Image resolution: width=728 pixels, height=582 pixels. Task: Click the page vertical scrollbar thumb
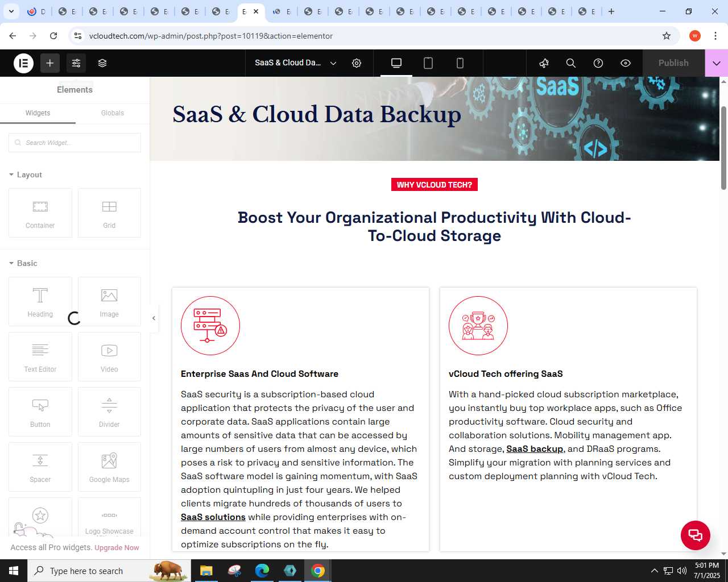[723, 148]
